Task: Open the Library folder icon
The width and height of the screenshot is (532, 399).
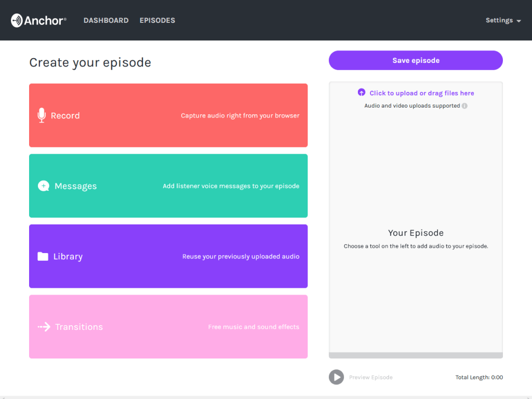Action: click(x=42, y=256)
